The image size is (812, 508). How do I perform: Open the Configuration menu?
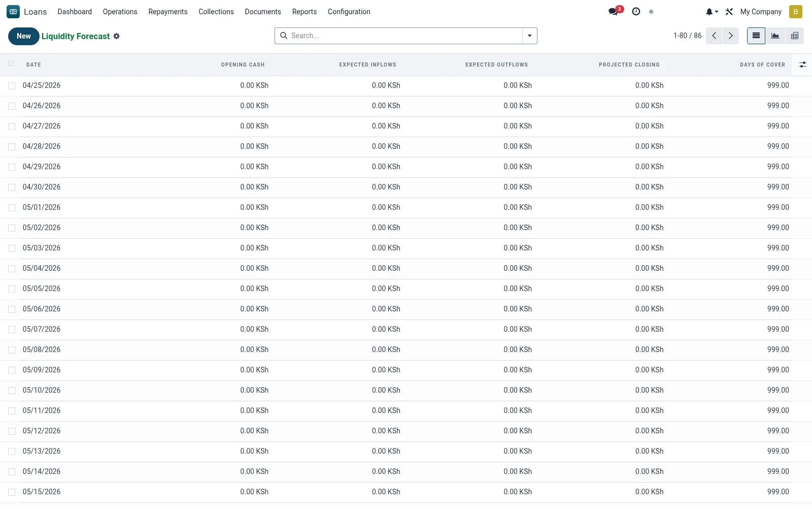(349, 12)
